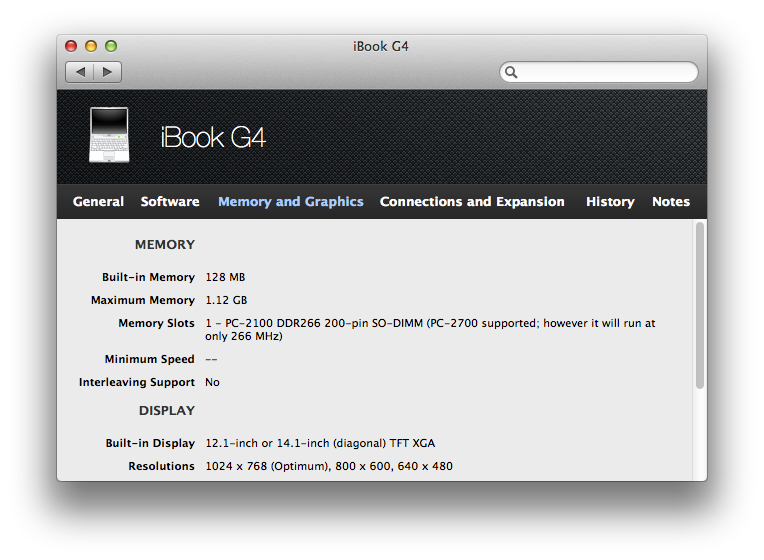Click the 12.1-inch or 14.1-inch TFT XGA text

[320, 444]
